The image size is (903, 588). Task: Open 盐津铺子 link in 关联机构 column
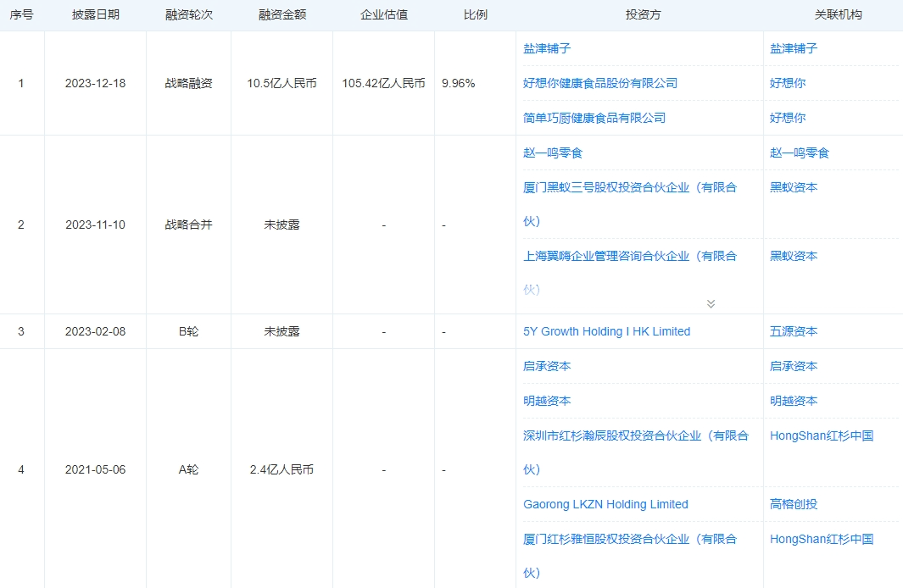tap(794, 48)
